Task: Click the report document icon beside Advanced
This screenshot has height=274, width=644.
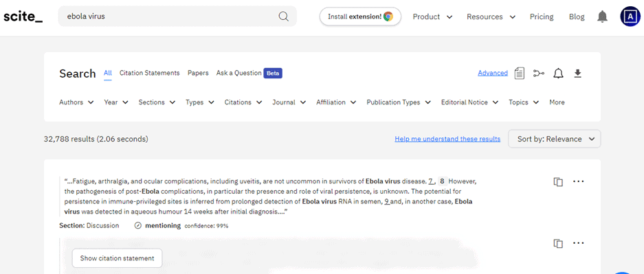Action: [x=520, y=73]
